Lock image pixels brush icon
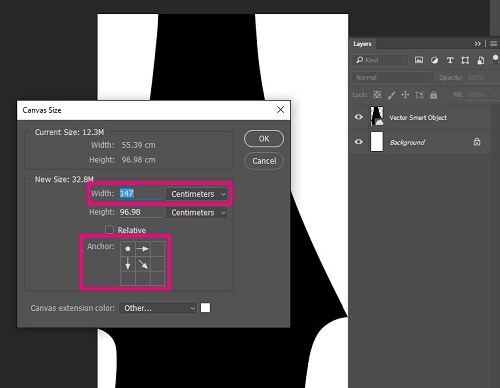The height and width of the screenshot is (388, 500). (391, 95)
